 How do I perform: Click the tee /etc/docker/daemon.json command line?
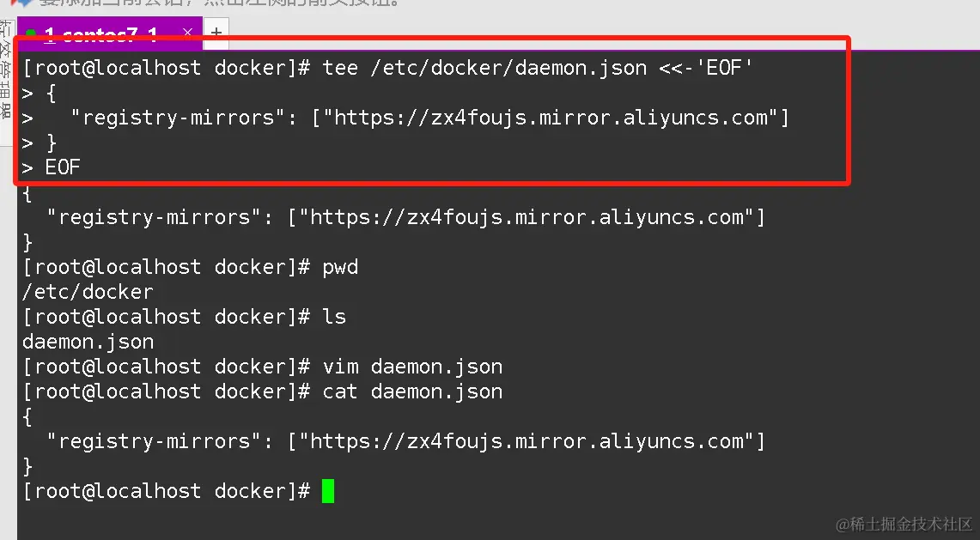[387, 68]
